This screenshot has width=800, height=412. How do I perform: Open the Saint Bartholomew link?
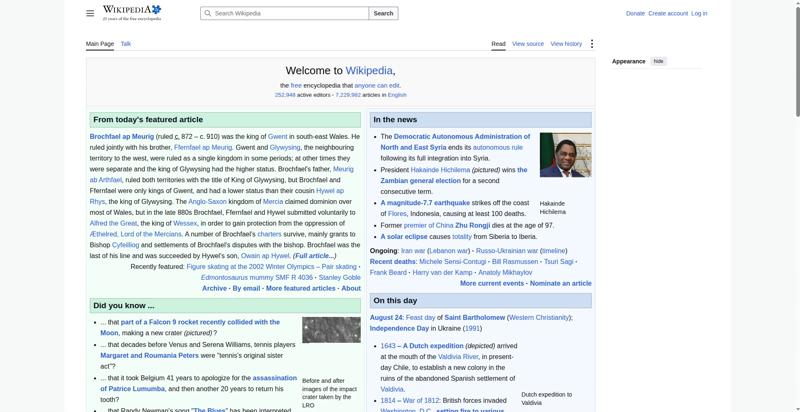474,318
